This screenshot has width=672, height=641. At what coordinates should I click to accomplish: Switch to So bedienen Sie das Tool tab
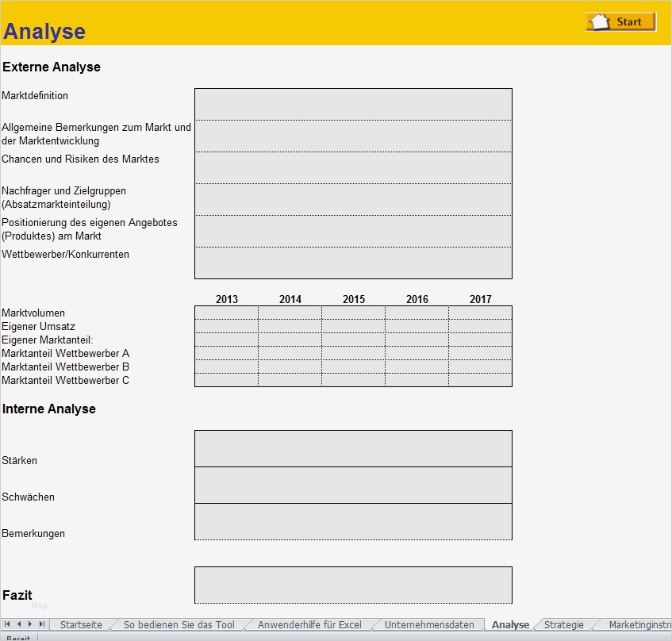tap(179, 624)
